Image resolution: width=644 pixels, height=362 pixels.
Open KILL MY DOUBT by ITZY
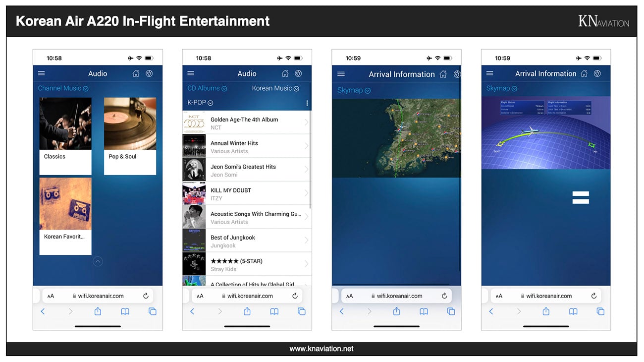point(247,193)
